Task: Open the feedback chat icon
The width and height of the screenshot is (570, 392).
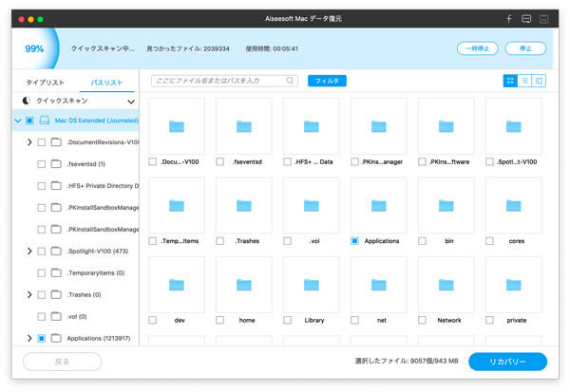Action: tap(525, 19)
